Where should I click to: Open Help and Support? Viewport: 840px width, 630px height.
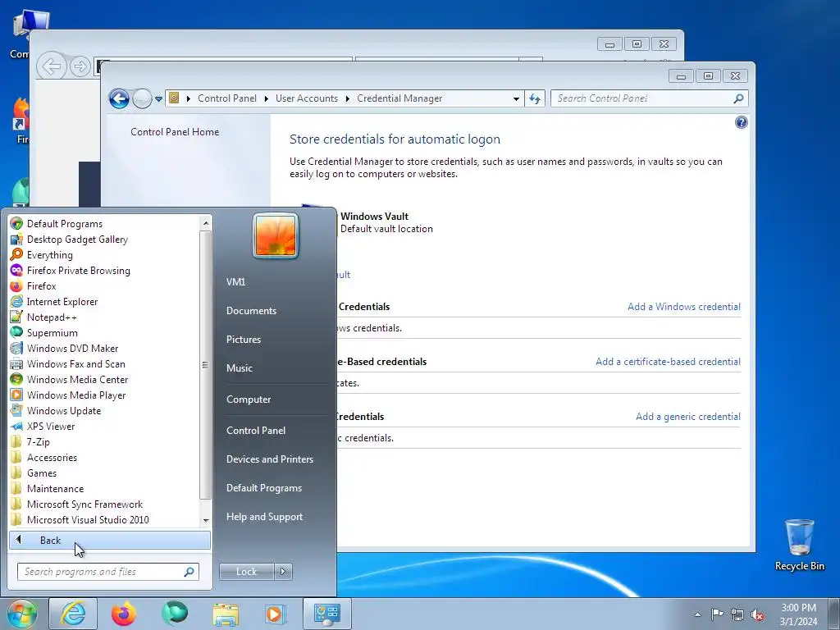pos(264,517)
